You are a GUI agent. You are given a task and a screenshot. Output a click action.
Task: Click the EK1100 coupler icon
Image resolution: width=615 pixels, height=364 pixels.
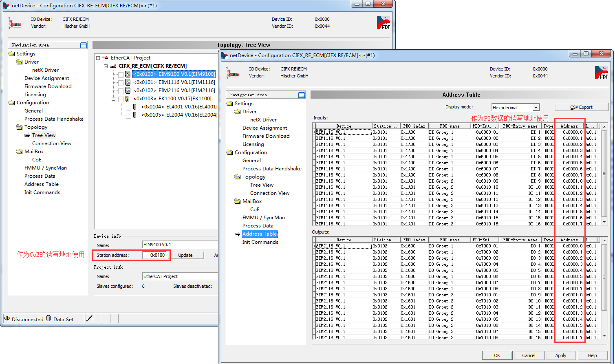[x=127, y=99]
